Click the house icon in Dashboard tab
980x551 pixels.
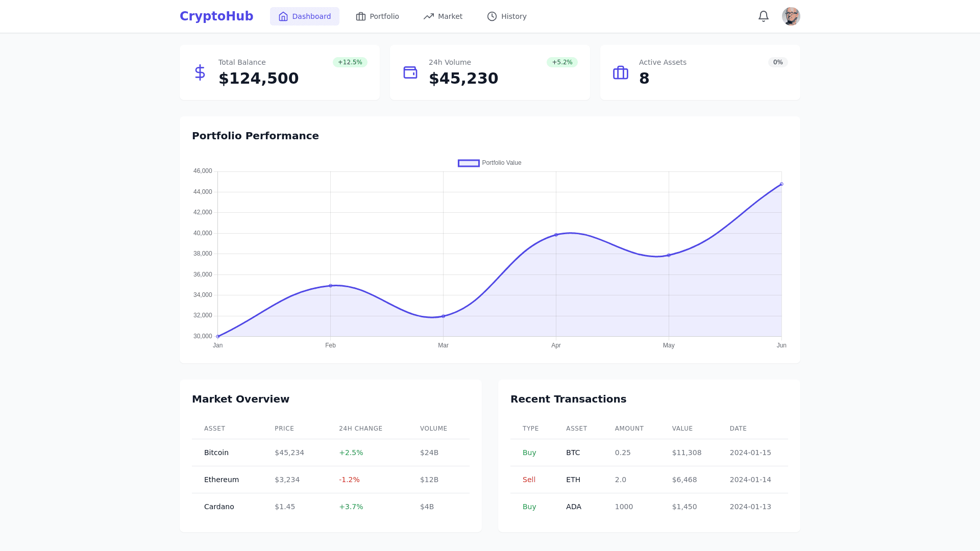pyautogui.click(x=283, y=16)
